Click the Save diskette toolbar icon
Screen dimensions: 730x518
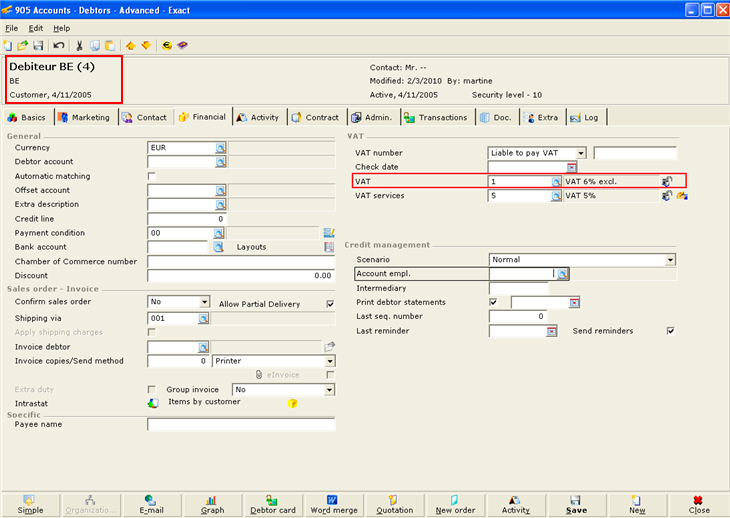tap(38, 46)
